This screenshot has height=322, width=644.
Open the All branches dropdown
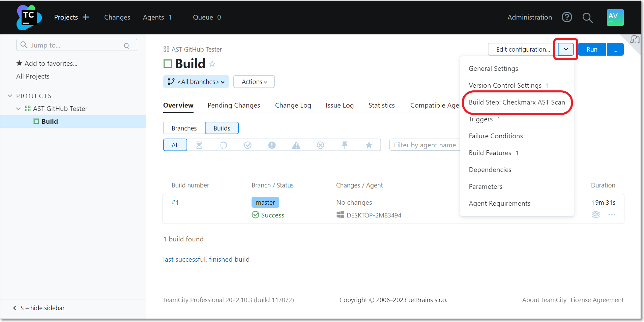pos(196,82)
